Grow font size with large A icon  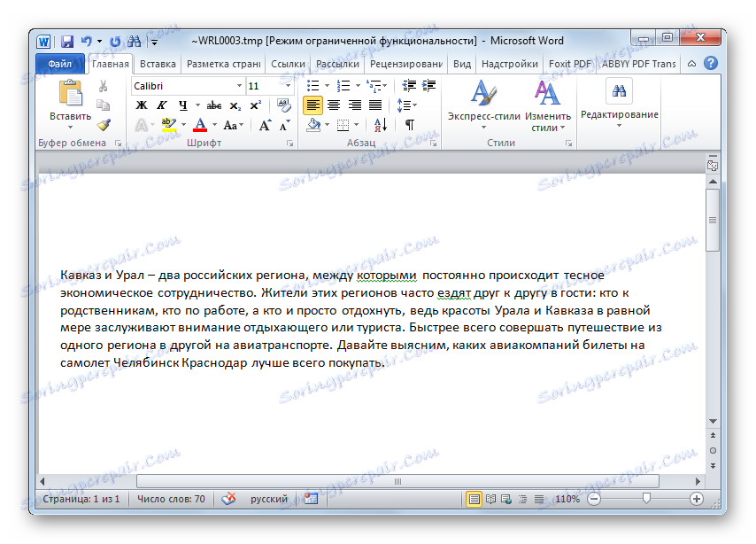(x=265, y=126)
